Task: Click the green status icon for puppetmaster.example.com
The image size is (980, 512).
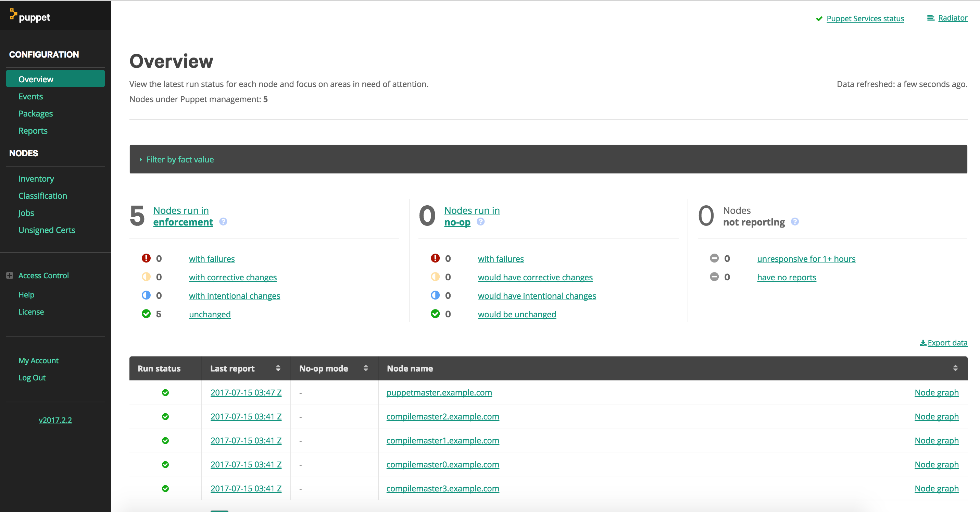Action: pos(165,392)
